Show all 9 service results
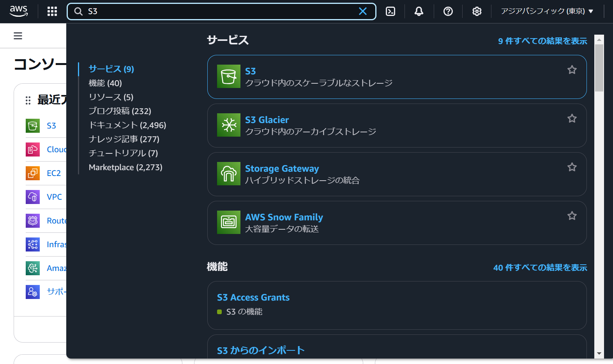The width and height of the screenshot is (613, 364). point(542,41)
